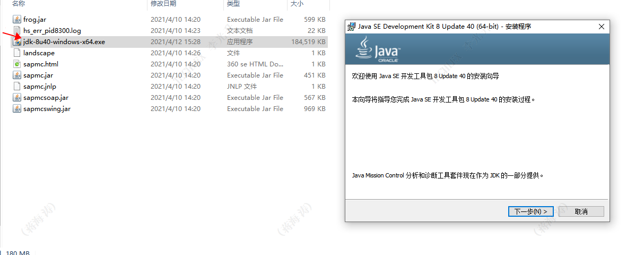Viewport: 644px width, 255px height.
Task: Select the file name sapmc.jar
Action: point(38,75)
